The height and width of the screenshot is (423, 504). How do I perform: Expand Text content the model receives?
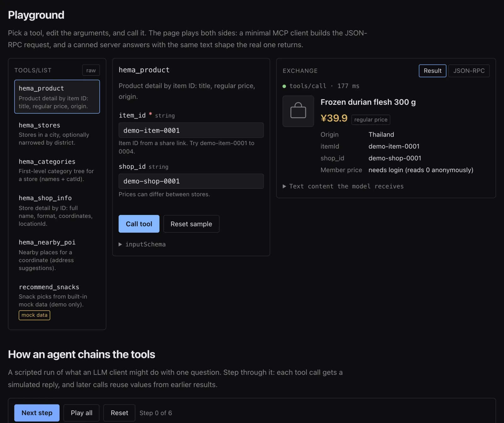tap(343, 186)
